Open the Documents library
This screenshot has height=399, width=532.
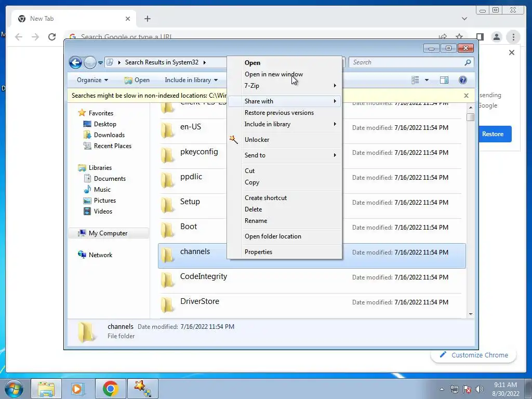[x=104, y=179]
